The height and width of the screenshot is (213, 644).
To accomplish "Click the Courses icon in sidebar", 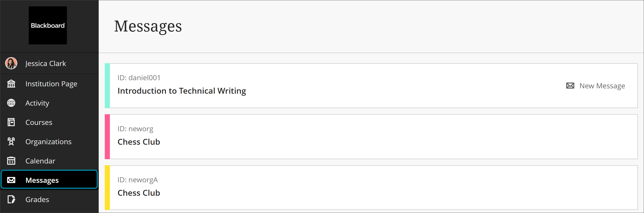I will [11, 122].
